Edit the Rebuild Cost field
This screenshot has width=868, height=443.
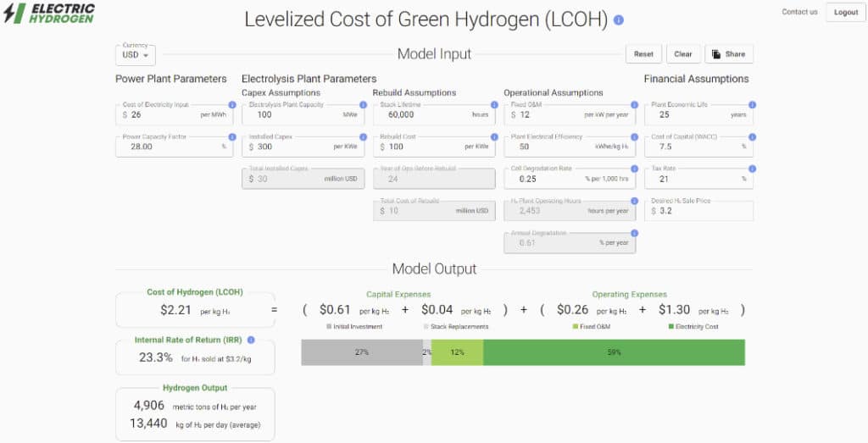435,147
